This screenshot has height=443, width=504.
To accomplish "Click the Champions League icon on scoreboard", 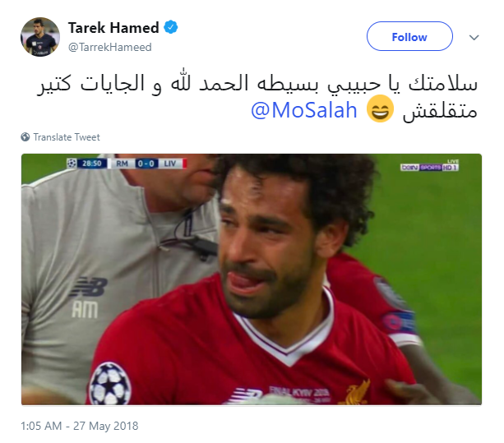I will pos(72,164).
